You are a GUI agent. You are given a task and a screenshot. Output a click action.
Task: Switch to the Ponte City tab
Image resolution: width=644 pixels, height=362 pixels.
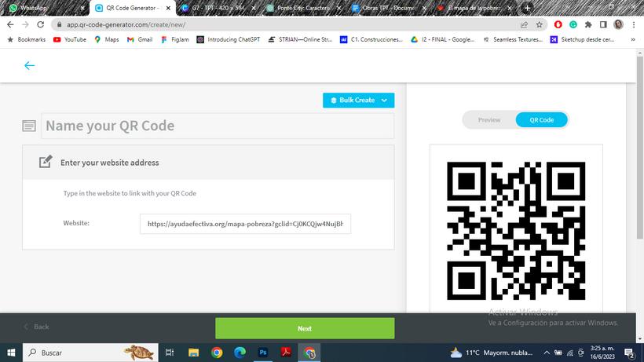pyautogui.click(x=303, y=8)
